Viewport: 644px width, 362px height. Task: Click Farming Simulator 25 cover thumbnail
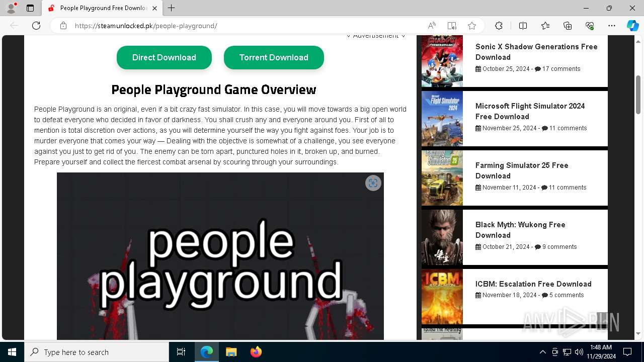click(442, 178)
